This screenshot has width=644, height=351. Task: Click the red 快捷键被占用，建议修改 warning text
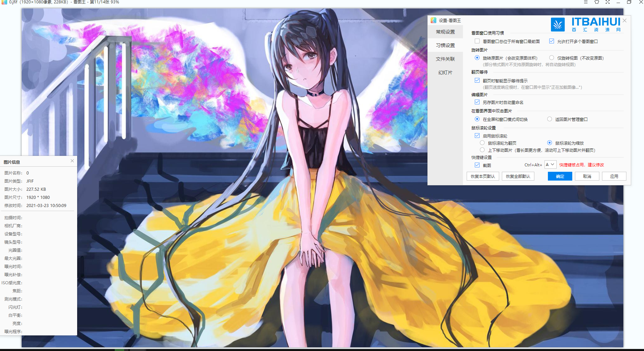point(581,165)
